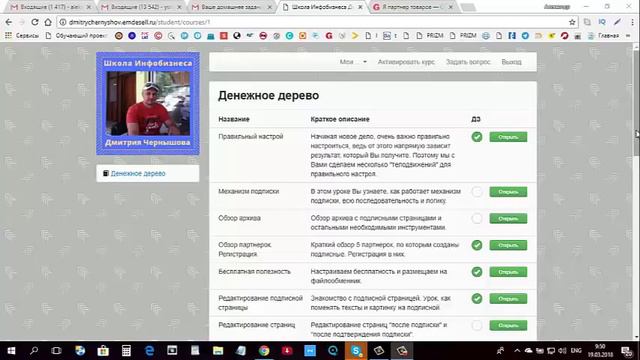Screen dimensions: 640x360
Task: Click Активировать курс in top menu
Action: click(406, 62)
